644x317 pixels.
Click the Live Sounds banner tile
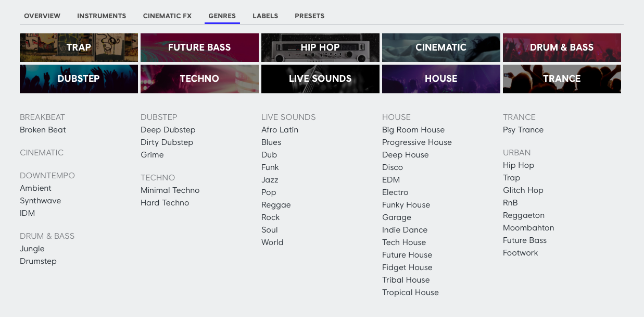[320, 79]
